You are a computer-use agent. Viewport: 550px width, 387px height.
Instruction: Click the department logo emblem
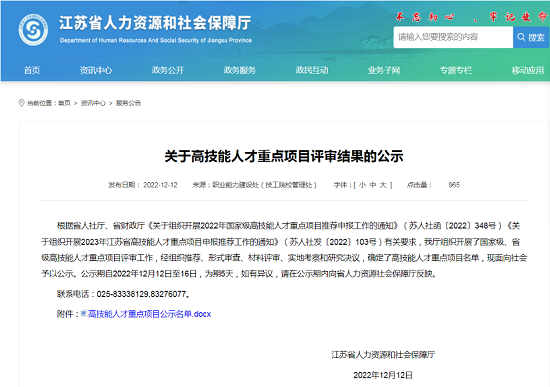pyautogui.click(x=33, y=29)
